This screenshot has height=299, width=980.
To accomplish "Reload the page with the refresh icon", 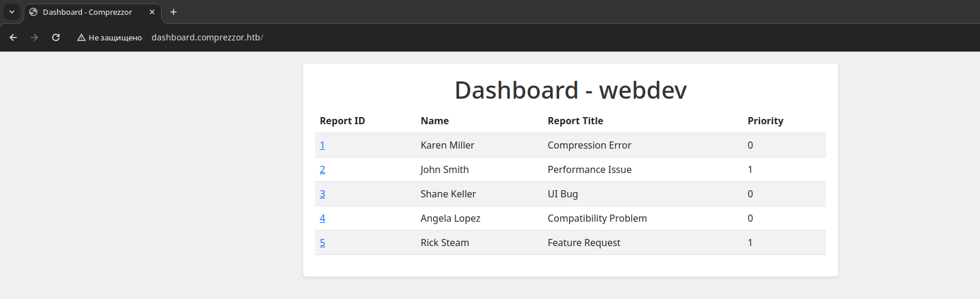I will click(56, 37).
